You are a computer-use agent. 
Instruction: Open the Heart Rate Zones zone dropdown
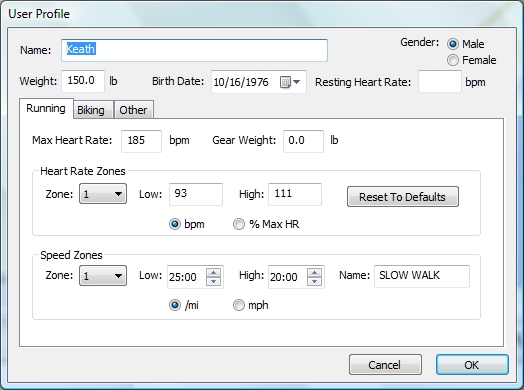(103, 193)
